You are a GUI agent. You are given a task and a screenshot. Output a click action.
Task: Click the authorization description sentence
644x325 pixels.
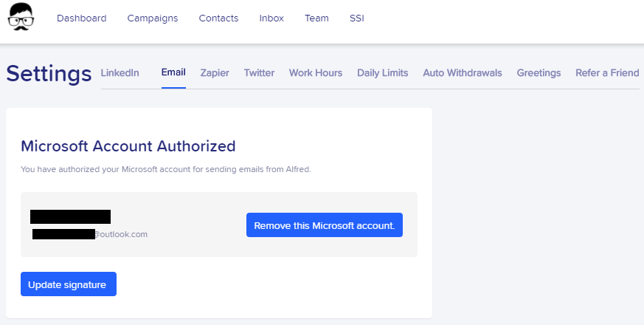pyautogui.click(x=166, y=169)
